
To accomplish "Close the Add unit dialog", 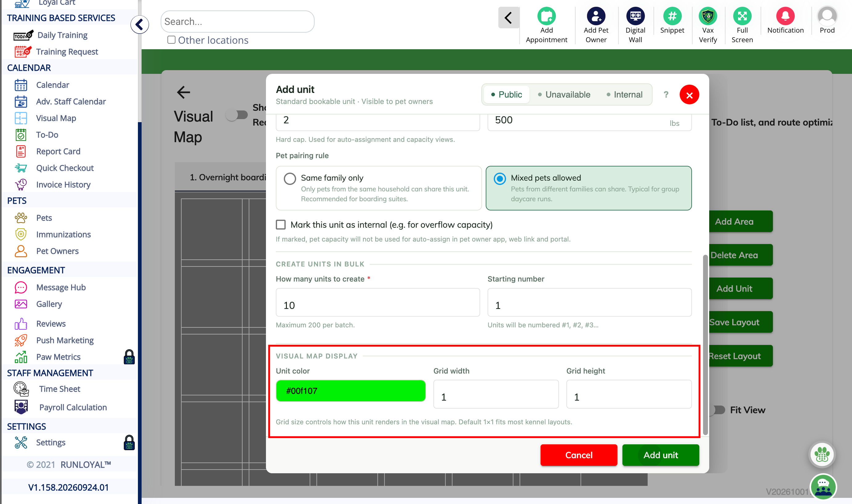I will [x=689, y=94].
